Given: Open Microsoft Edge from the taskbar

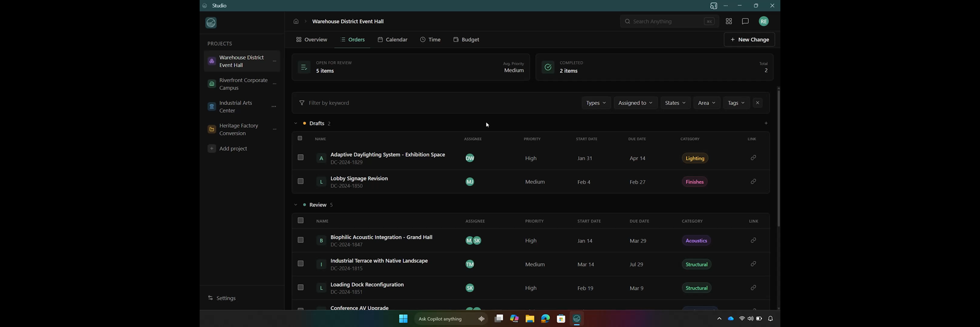Looking at the screenshot, I should (545, 319).
